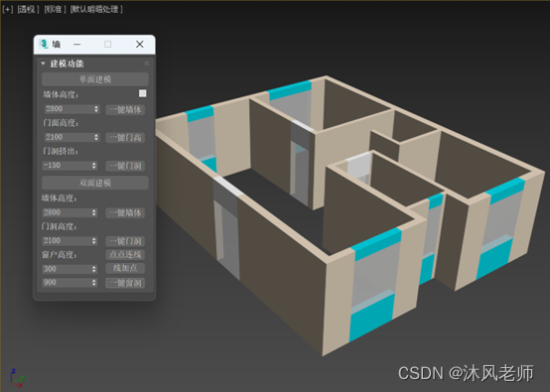This screenshot has width=550, height=392.
Task: Click the 门面高度: label
Action: pos(61,123)
